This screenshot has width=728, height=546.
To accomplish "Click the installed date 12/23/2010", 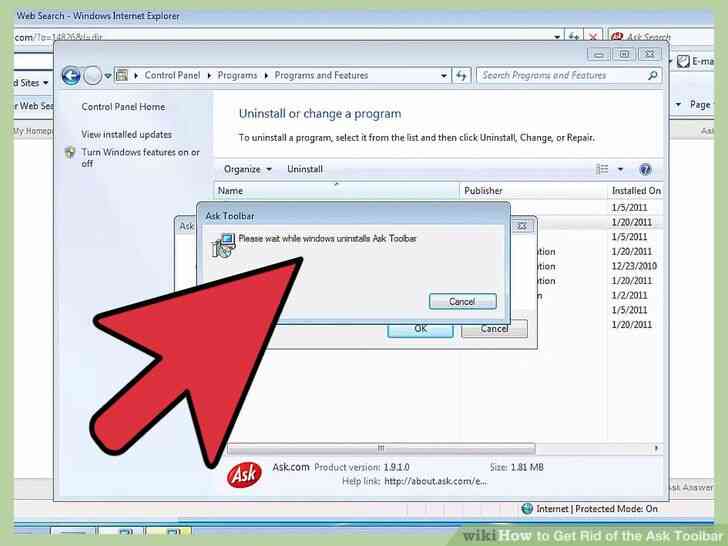I will click(x=634, y=266).
